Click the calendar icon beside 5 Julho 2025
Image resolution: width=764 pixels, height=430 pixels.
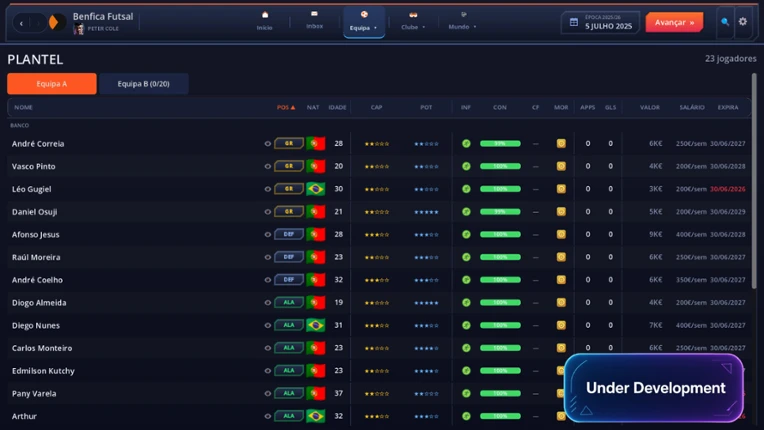574,22
